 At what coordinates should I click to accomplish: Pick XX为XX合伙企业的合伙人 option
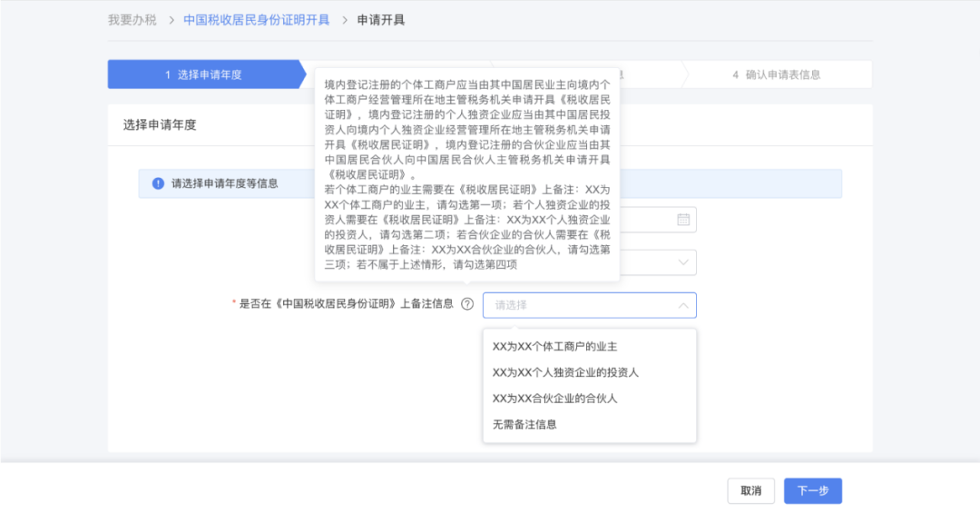pos(554,398)
